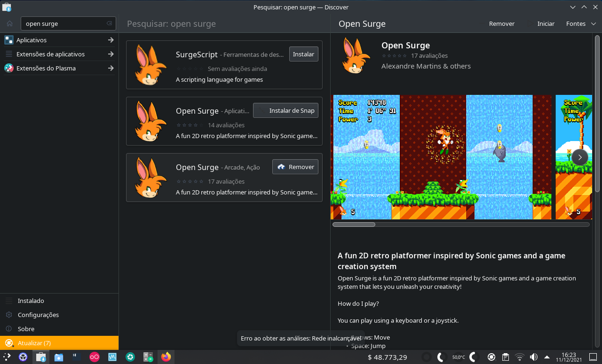Switch to Firefox in taskbar
Image resolution: width=602 pixels, height=364 pixels.
pyautogui.click(x=166, y=357)
